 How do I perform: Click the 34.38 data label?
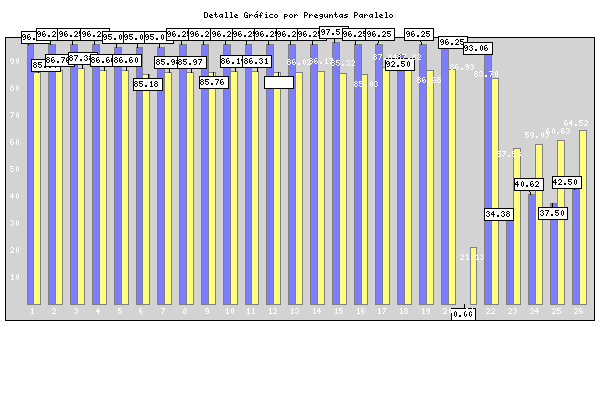tap(499, 214)
